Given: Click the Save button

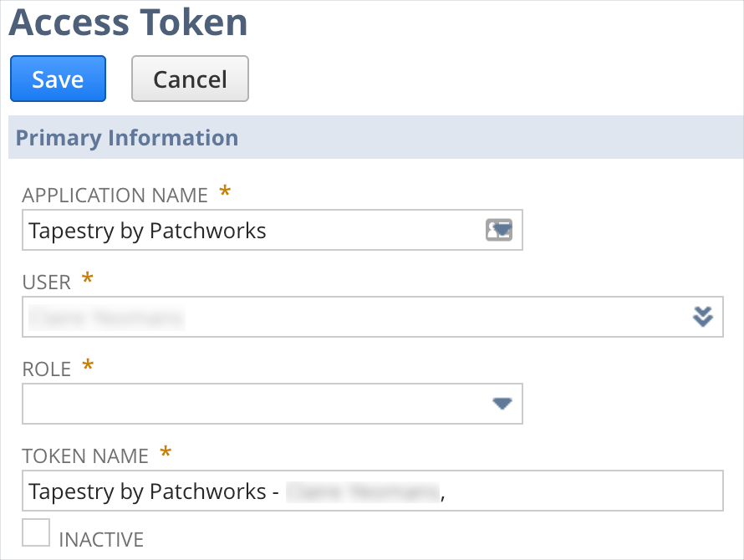Looking at the screenshot, I should coord(58,79).
